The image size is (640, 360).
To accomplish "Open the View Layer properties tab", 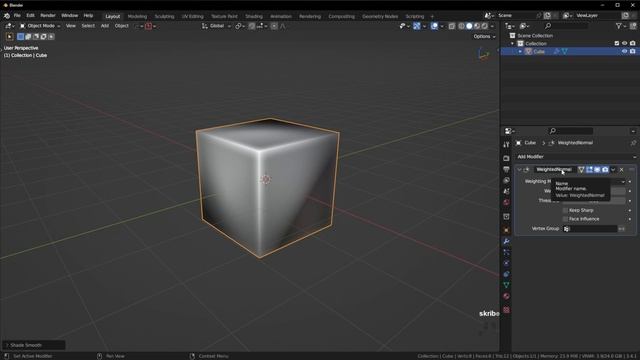I will 506,180.
